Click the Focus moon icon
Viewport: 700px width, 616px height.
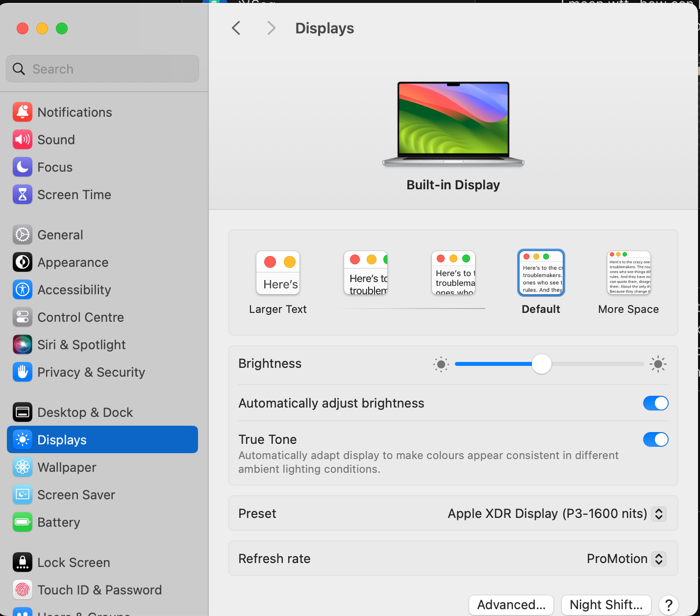coord(23,167)
